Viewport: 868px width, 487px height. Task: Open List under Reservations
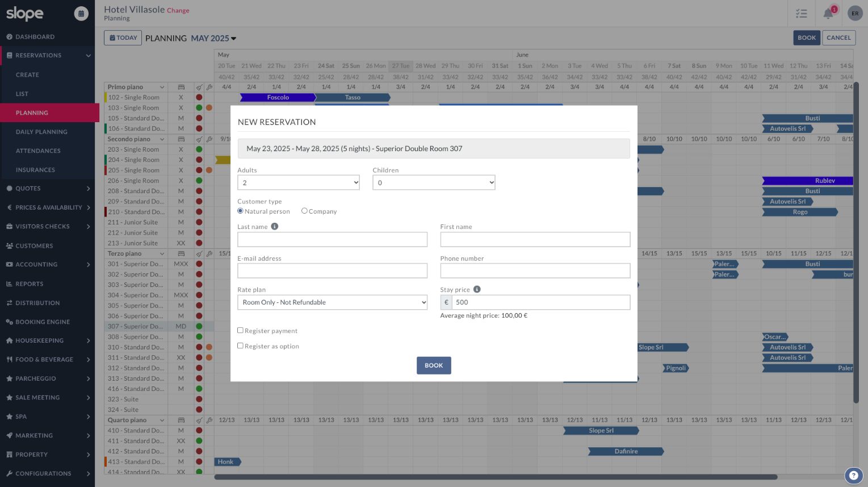click(x=22, y=94)
